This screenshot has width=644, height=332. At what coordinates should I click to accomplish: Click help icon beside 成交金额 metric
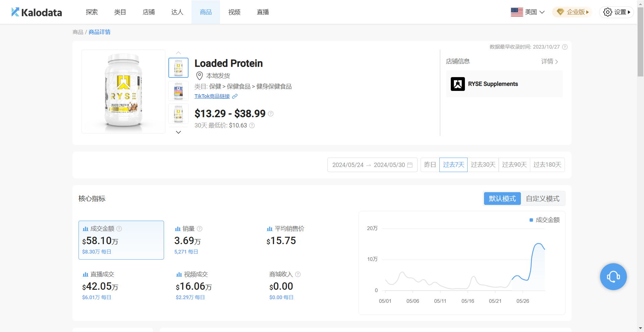[x=119, y=229]
